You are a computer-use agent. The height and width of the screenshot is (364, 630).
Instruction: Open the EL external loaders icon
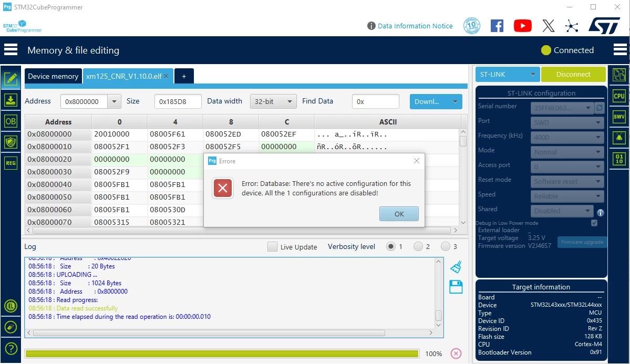pyautogui.click(x=11, y=306)
